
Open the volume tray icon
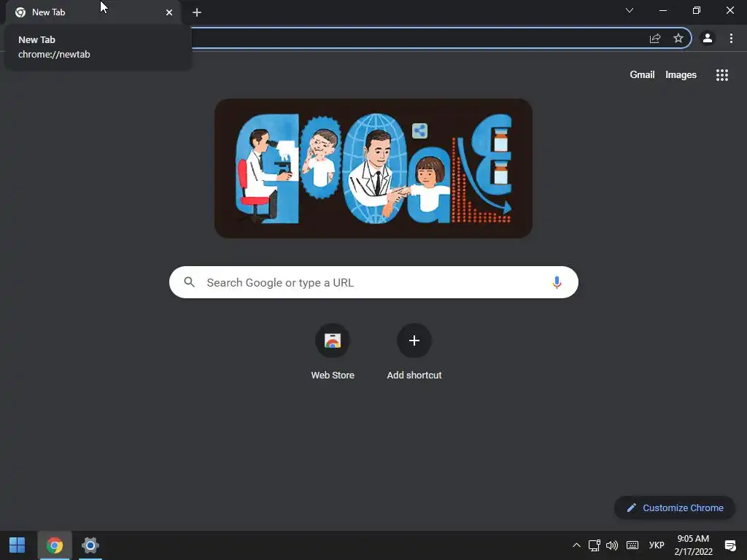[612, 545]
